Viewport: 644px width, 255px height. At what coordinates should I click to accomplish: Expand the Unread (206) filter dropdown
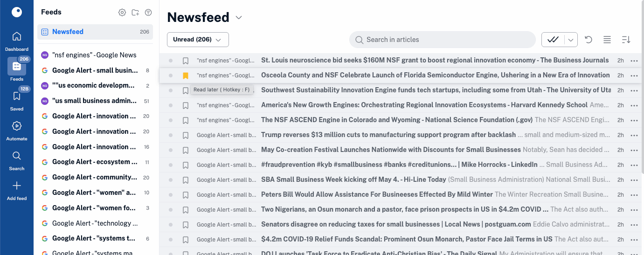tap(198, 40)
